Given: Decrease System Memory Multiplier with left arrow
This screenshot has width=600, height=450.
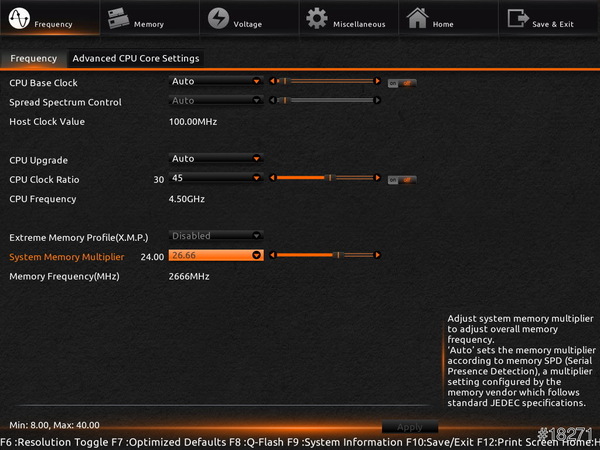Looking at the screenshot, I should click(272, 255).
